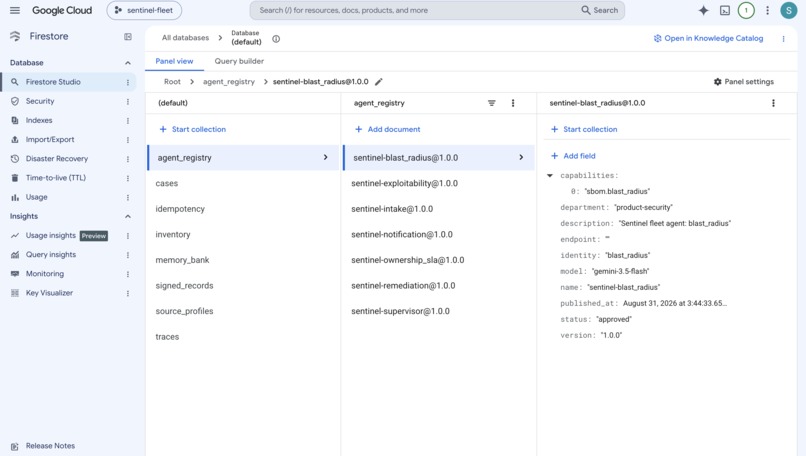Open sentinel-intake@1.0.0 document
The image size is (806, 456).
438,209
